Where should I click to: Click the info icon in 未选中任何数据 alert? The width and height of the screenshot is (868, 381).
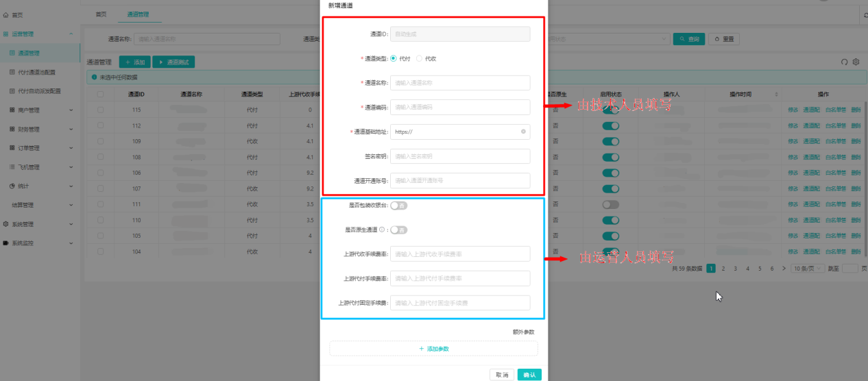tap(94, 77)
